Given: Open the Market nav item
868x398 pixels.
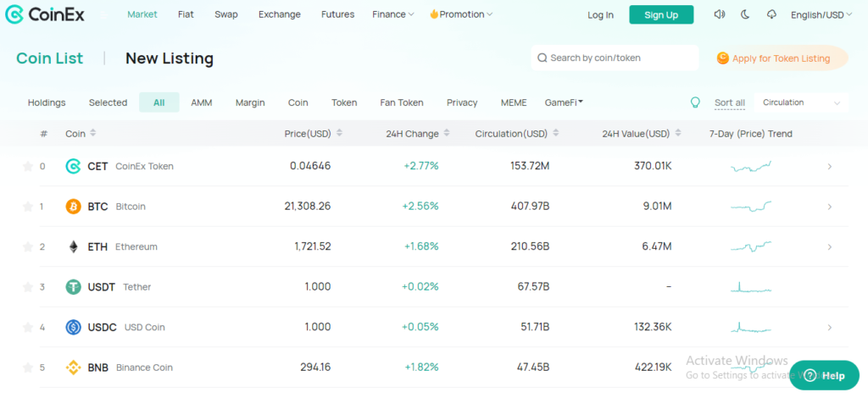Looking at the screenshot, I should click(142, 14).
